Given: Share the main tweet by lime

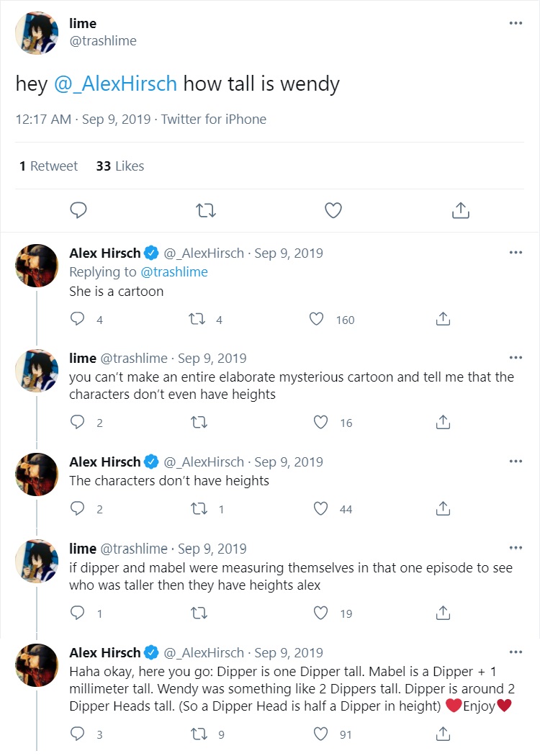Looking at the screenshot, I should click(x=460, y=210).
